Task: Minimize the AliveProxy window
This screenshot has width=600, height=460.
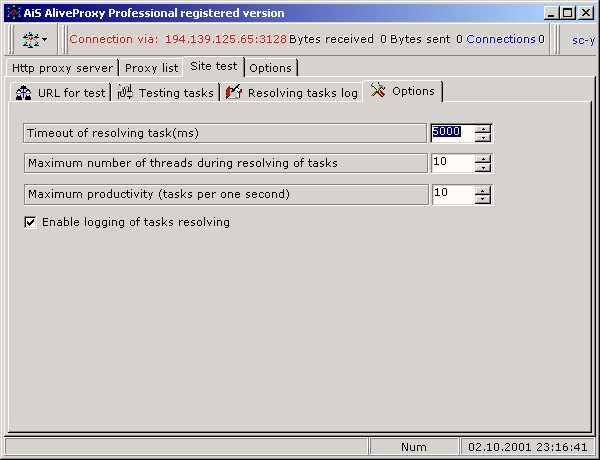Action: click(x=551, y=13)
